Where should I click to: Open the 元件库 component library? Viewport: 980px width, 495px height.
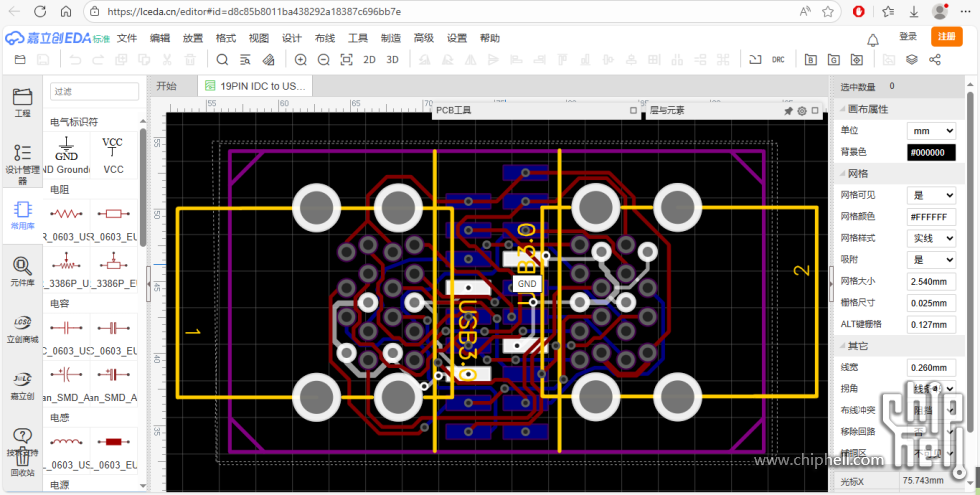[22, 271]
